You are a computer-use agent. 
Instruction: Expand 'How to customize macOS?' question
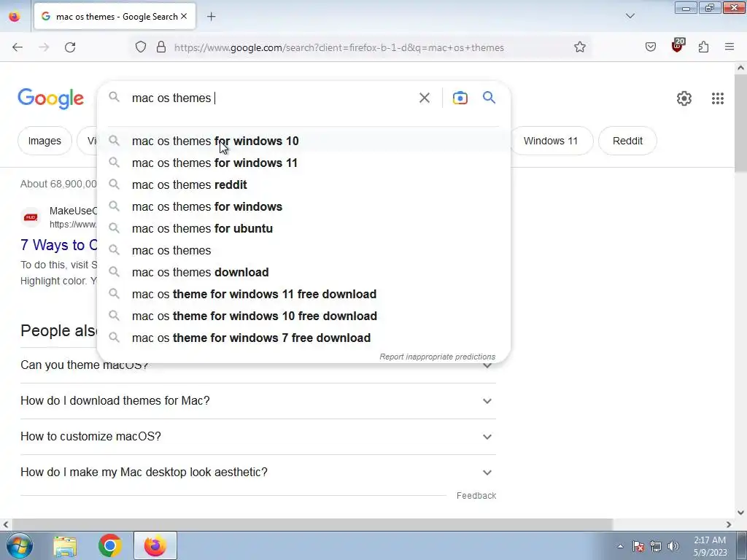258,437
